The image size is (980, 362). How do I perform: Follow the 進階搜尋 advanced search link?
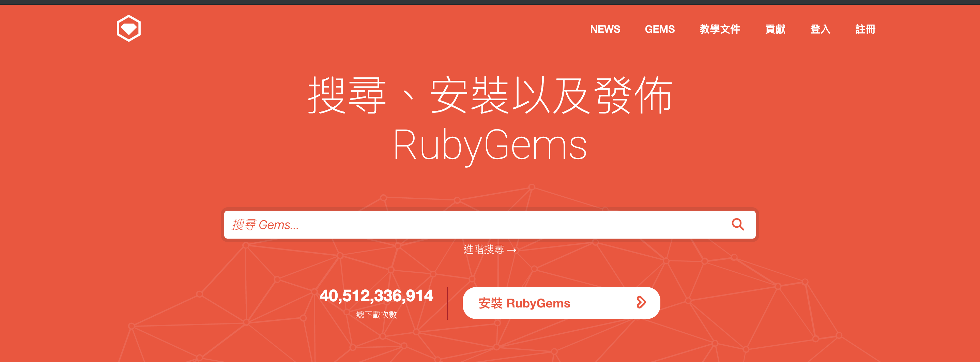pyautogui.click(x=490, y=250)
